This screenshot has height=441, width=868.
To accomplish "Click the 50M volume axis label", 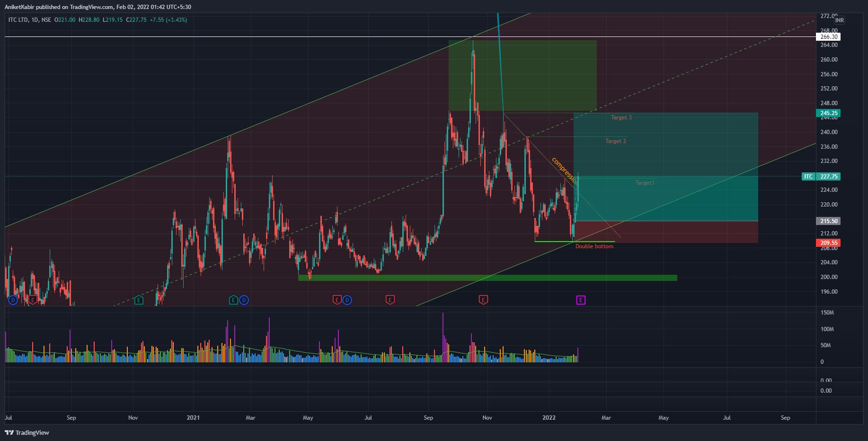I will pyautogui.click(x=826, y=345).
